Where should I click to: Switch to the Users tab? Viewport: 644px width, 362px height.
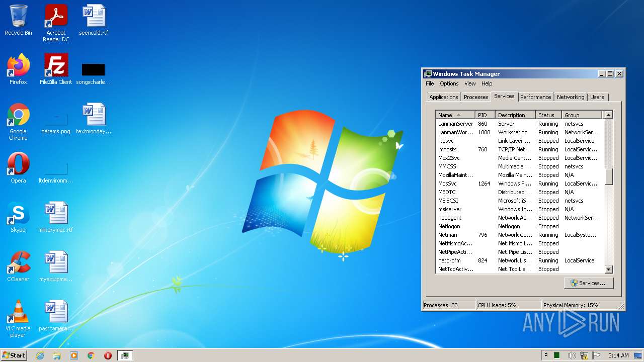click(597, 97)
